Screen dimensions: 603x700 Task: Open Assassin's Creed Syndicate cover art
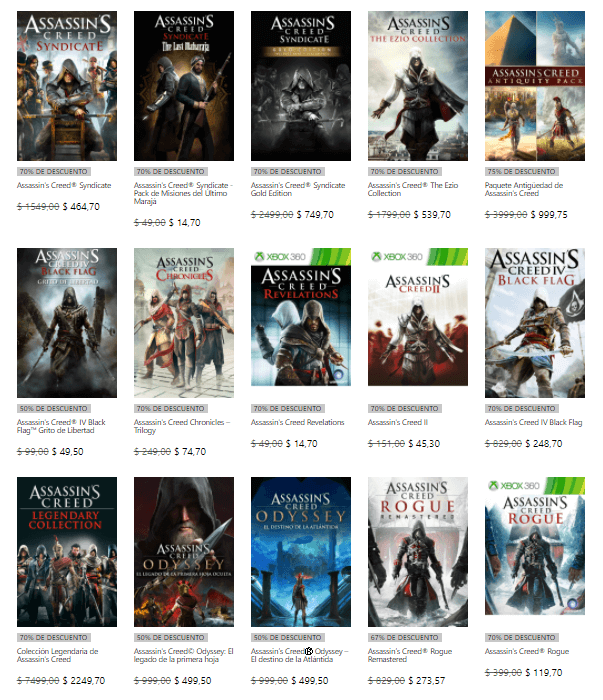click(67, 86)
